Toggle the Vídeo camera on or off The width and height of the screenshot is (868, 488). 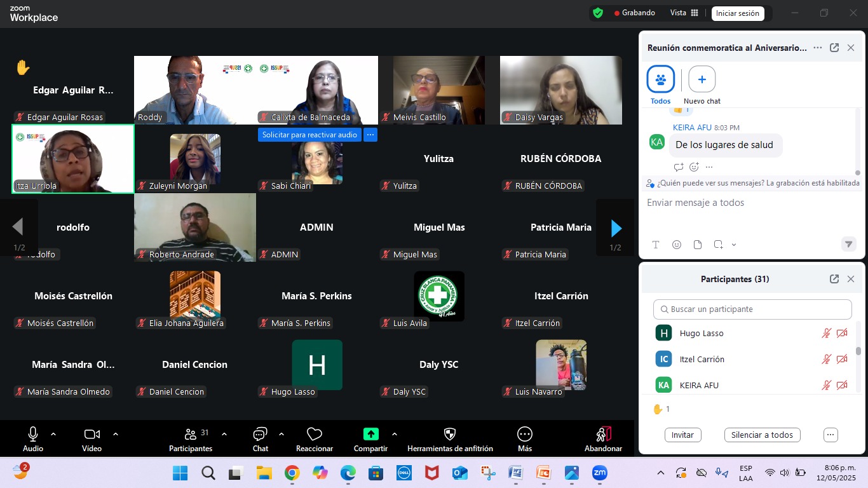(92, 434)
